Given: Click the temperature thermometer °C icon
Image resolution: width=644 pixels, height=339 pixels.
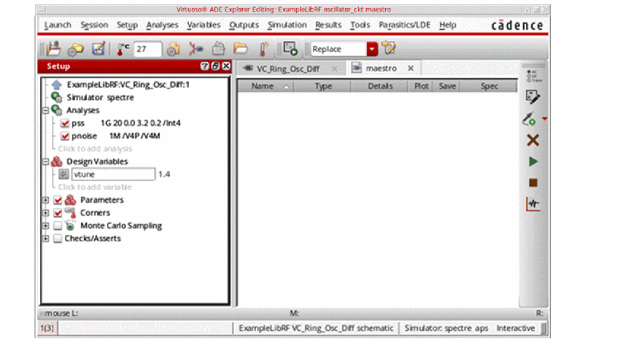Looking at the screenshot, I should coord(123,49).
